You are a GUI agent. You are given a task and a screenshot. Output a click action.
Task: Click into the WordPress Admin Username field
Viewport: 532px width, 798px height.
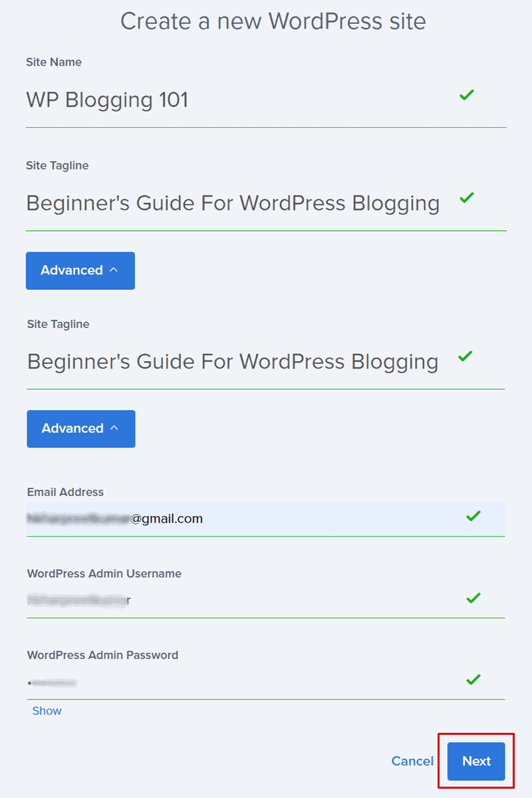(266, 600)
